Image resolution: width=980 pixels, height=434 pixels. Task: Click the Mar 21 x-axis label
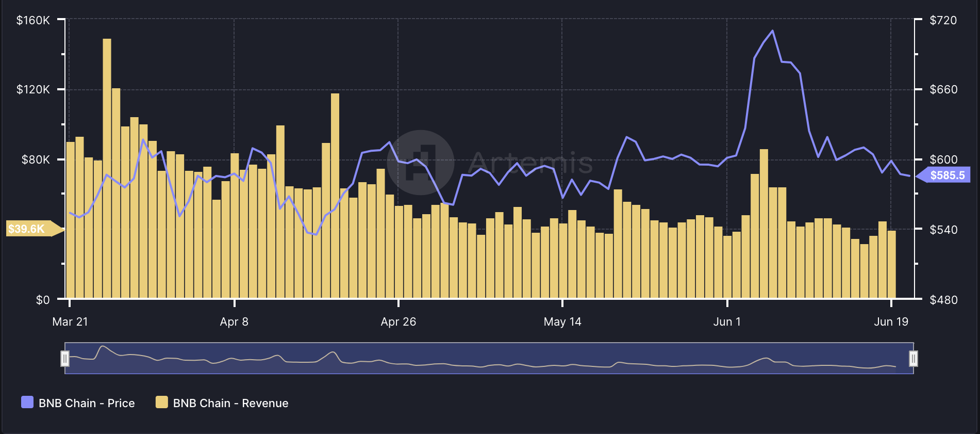click(x=70, y=322)
